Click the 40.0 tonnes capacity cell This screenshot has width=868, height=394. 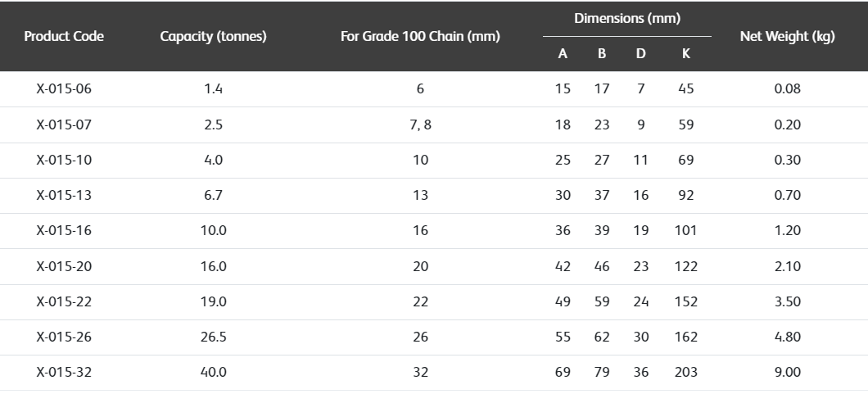click(213, 372)
